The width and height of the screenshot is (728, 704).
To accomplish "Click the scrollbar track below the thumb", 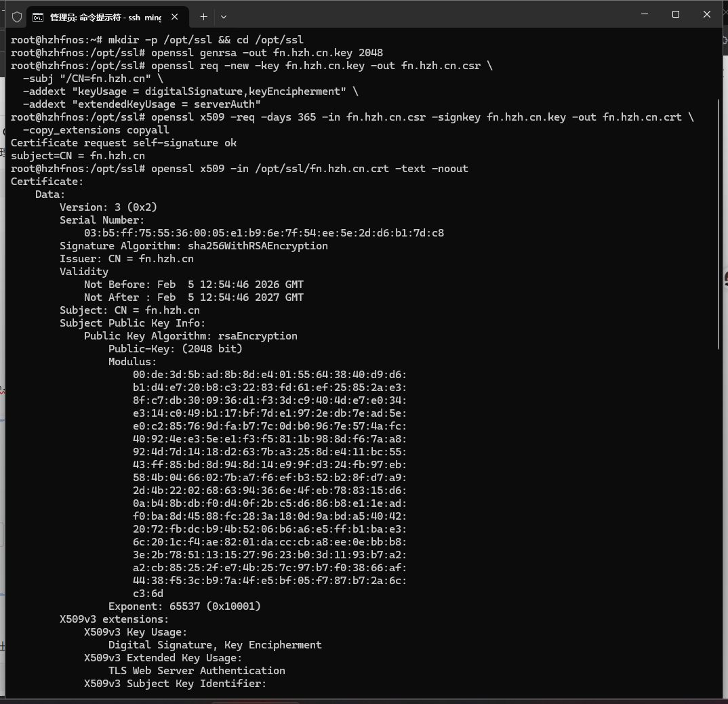I will pyautogui.click(x=719, y=508).
